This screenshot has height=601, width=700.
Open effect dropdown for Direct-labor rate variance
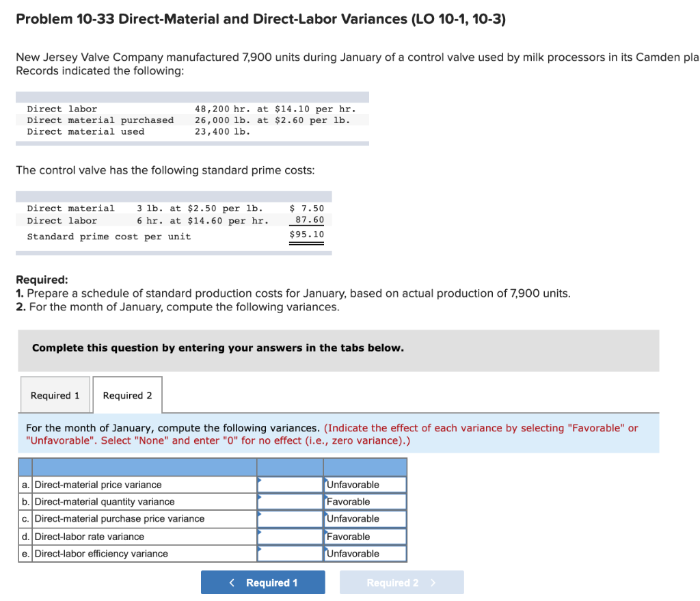[x=365, y=537]
